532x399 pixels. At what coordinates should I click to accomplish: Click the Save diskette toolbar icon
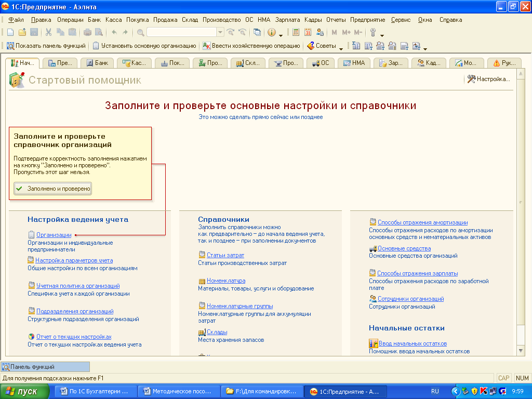click(34, 32)
